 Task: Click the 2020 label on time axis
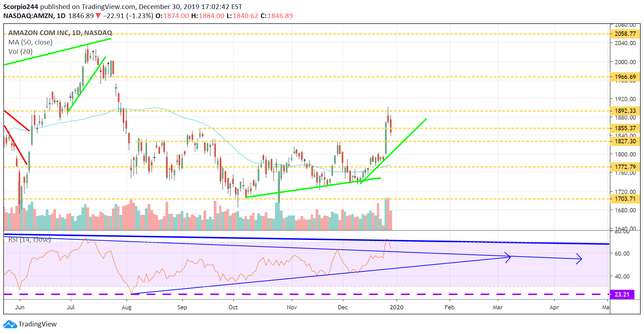coord(396,307)
